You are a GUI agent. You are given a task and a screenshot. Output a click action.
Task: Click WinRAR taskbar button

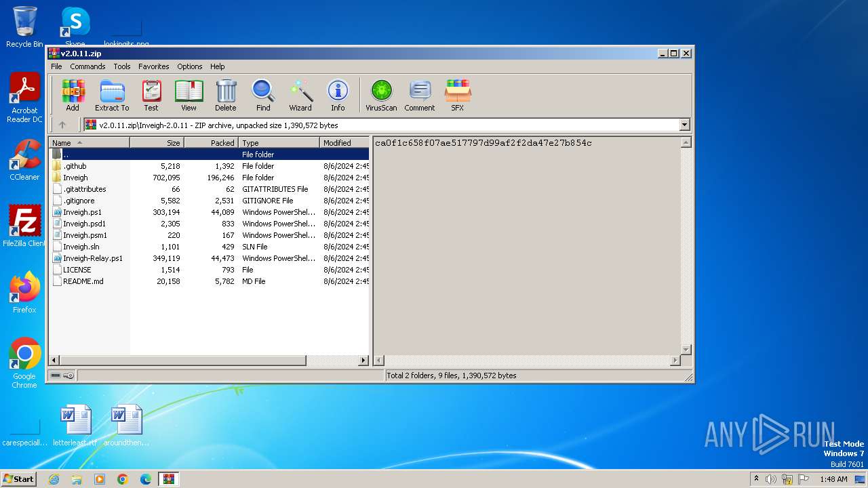[169, 479]
